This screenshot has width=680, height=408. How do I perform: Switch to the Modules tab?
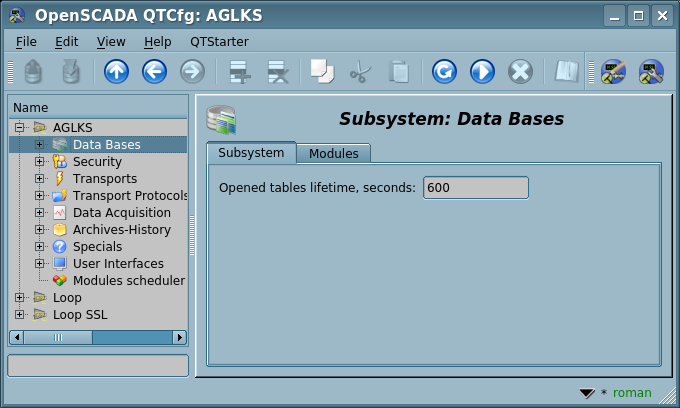pos(334,153)
